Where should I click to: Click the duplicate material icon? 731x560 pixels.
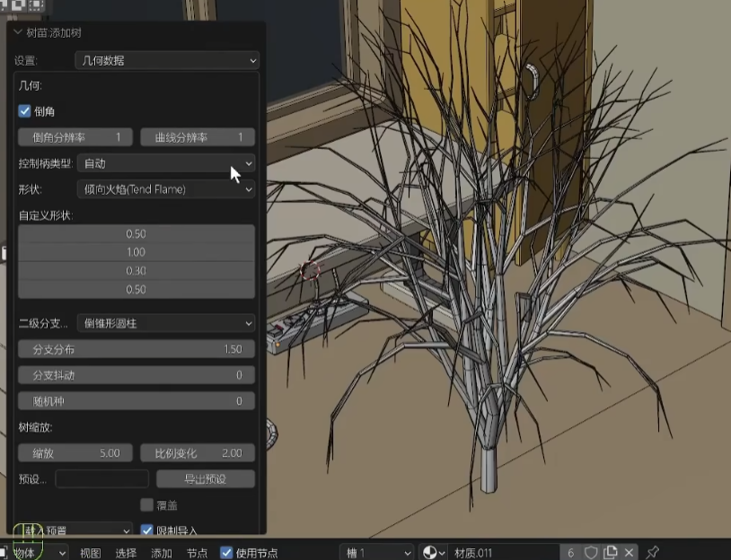click(x=611, y=553)
